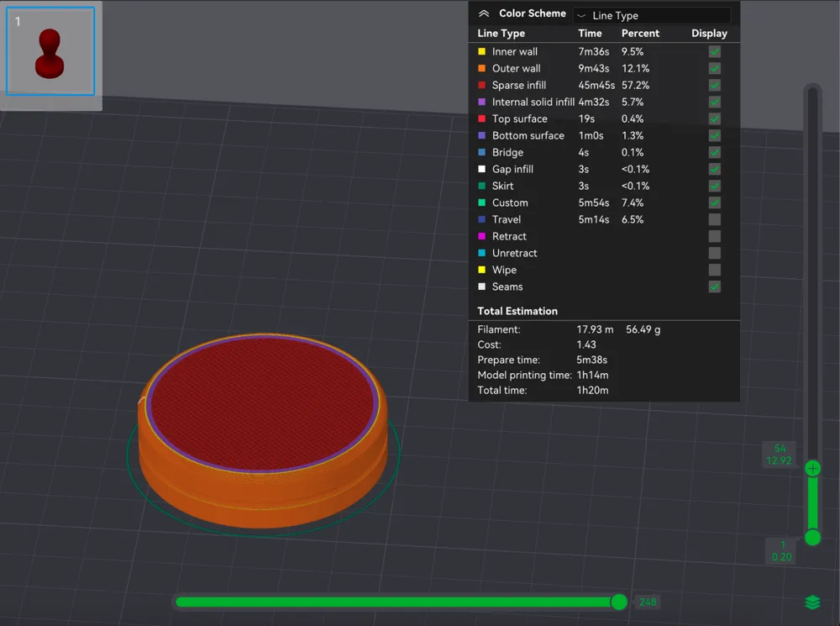Click the plus handle on the vertical layer slider
Screen dimensions: 840x626
pyautogui.click(x=812, y=468)
